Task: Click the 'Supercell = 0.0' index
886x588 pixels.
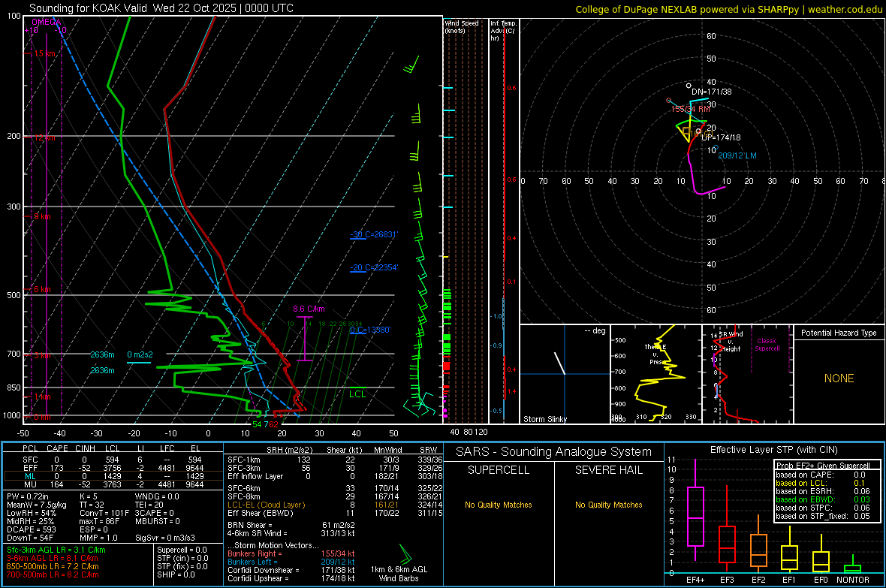Action: (182, 550)
